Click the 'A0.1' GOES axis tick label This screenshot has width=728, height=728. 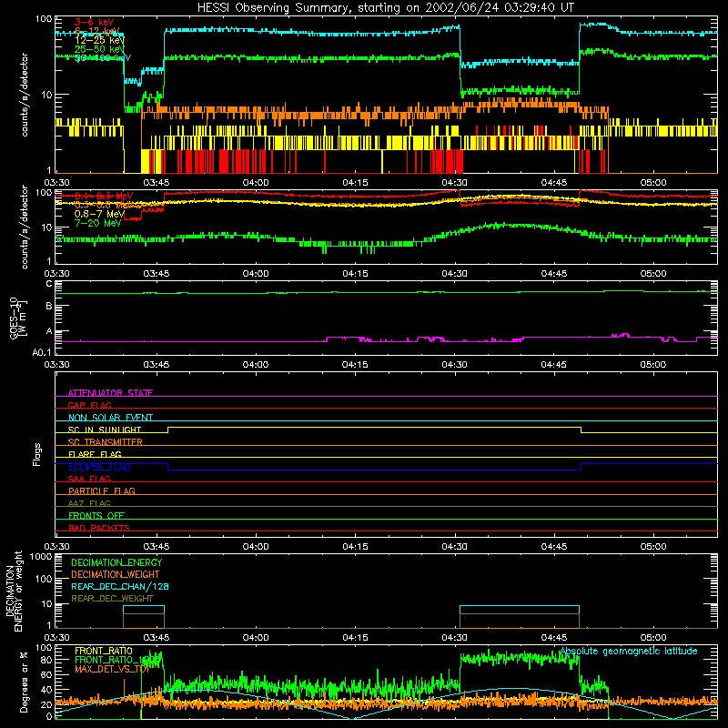coord(42,353)
